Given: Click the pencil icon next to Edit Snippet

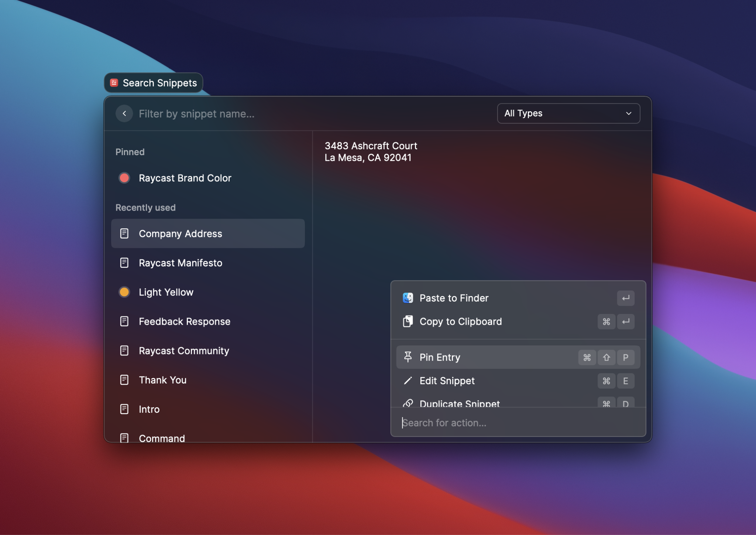Looking at the screenshot, I should (x=408, y=381).
